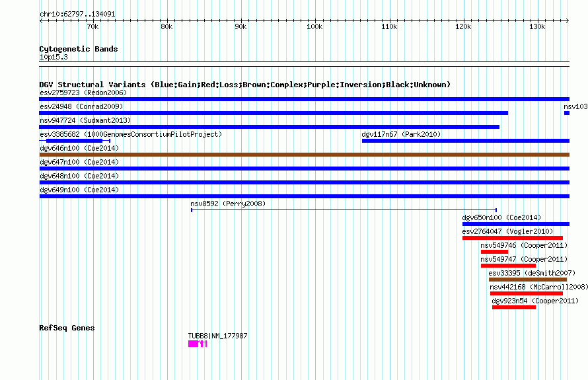
Task: Click the 70k ruler tick label
Action: point(92,27)
